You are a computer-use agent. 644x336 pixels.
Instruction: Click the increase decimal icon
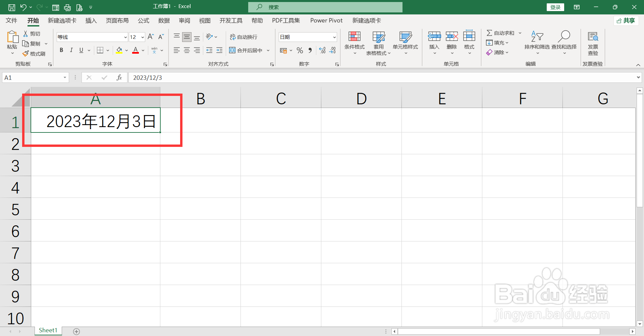322,50
